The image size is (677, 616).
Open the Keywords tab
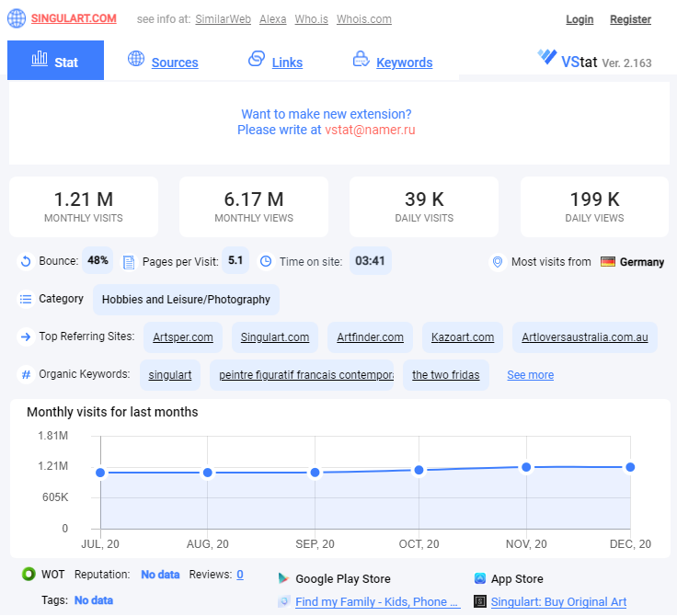click(x=404, y=63)
